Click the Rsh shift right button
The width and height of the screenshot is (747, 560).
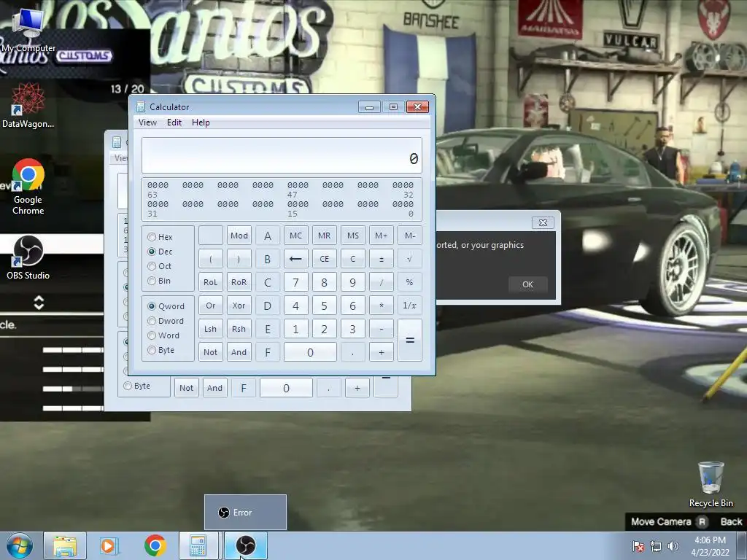pos(239,329)
